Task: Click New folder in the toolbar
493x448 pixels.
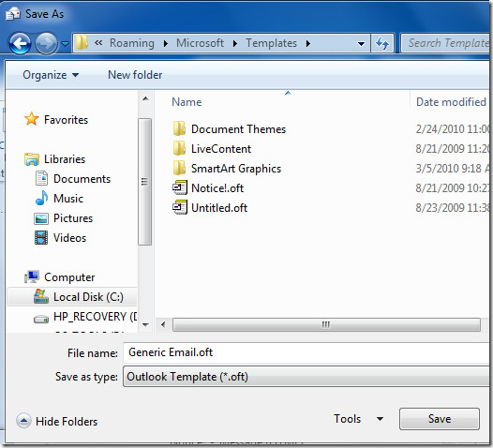Action: (135, 75)
